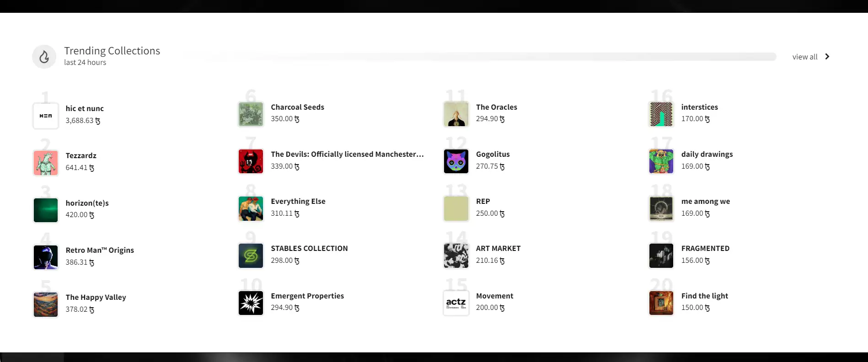Open the Find the light thumbnail
This screenshot has width=868, height=362.
(661, 303)
